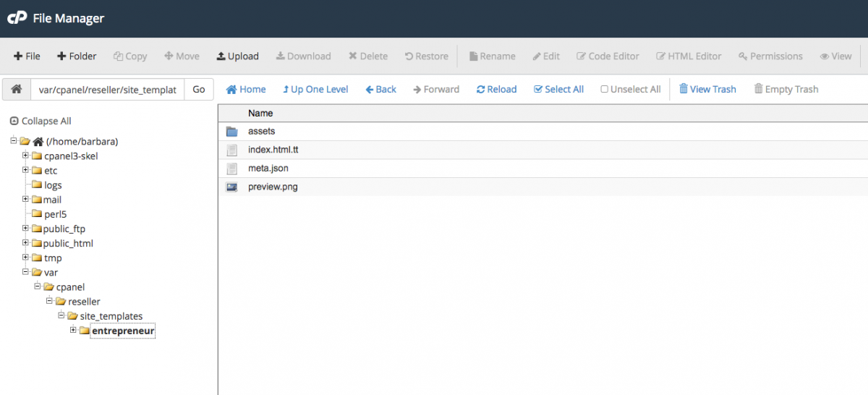The width and height of the screenshot is (868, 395).
Task: Go Up One Level
Action: 315,89
